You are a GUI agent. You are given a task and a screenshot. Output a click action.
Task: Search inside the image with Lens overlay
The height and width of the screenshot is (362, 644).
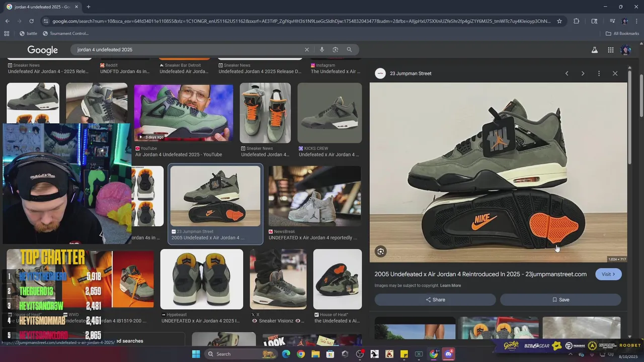point(381,251)
